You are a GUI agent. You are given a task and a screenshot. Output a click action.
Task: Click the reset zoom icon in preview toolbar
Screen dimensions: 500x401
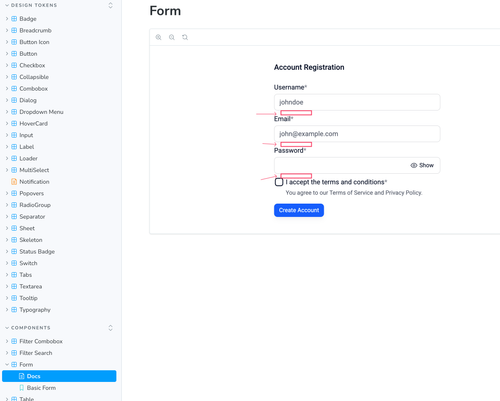(185, 37)
